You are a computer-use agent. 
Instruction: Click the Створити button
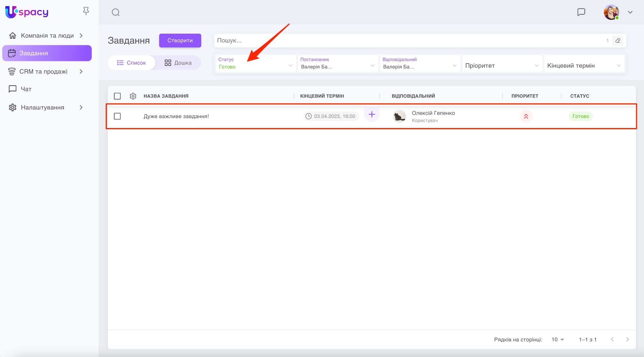(x=180, y=41)
